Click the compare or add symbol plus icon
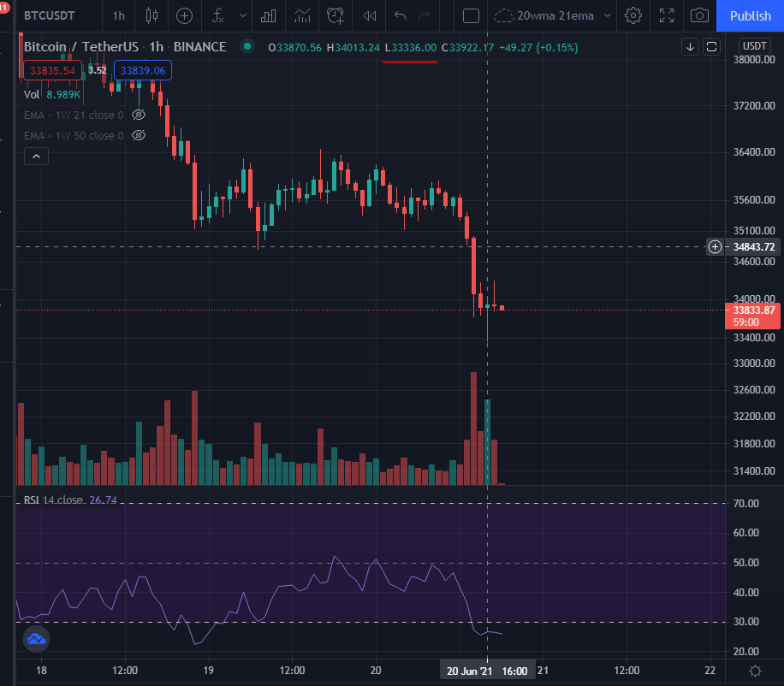784x686 pixels. (185, 16)
